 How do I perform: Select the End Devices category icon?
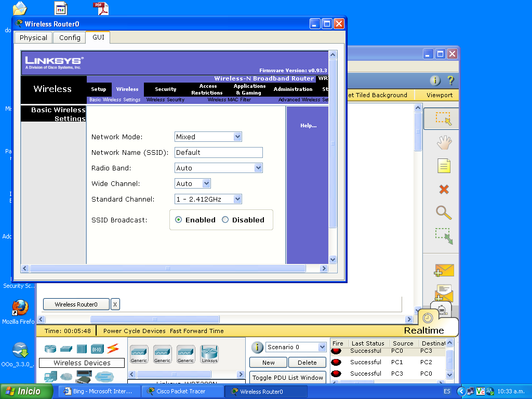pos(50,377)
